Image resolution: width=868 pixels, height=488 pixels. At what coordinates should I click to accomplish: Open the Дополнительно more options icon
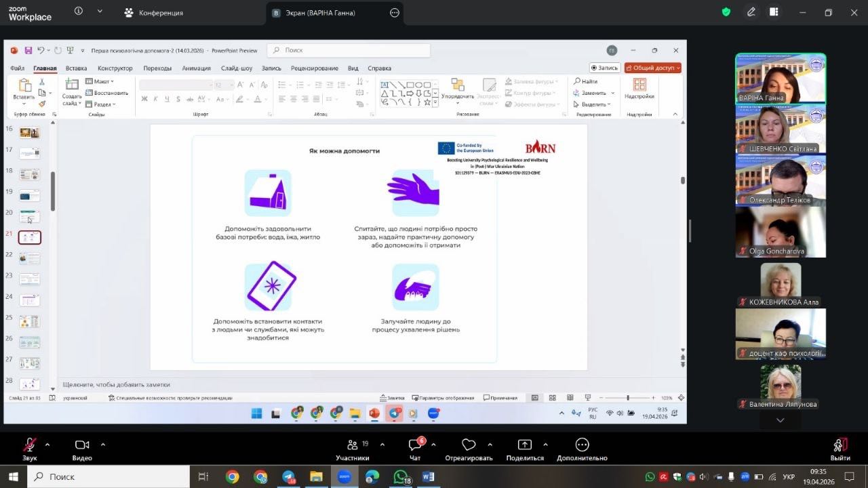[x=582, y=445]
